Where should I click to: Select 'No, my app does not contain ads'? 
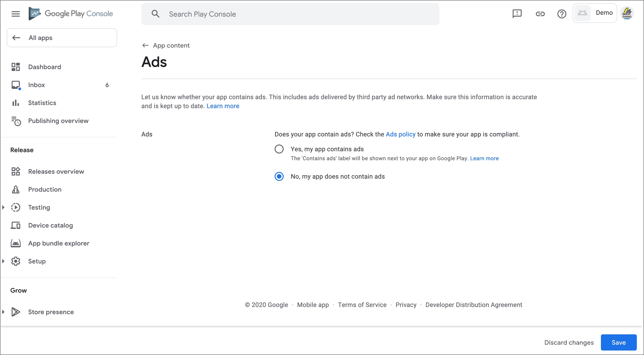[279, 176]
